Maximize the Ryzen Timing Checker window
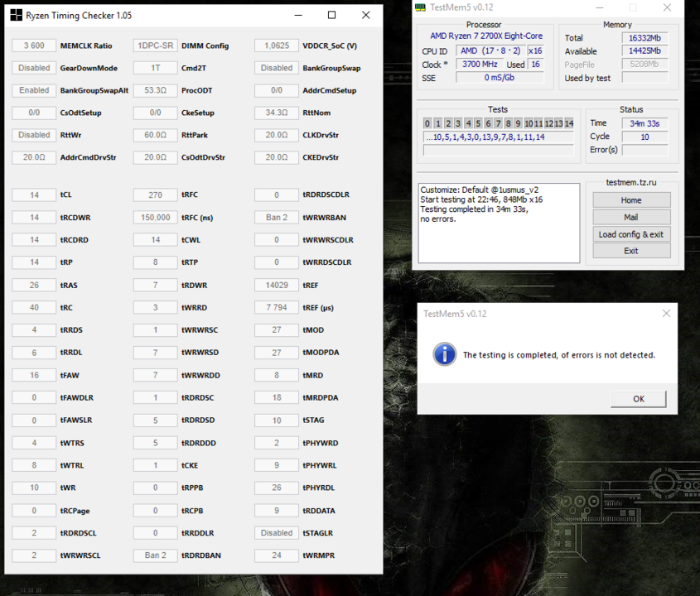The image size is (700, 596). pos(331,15)
